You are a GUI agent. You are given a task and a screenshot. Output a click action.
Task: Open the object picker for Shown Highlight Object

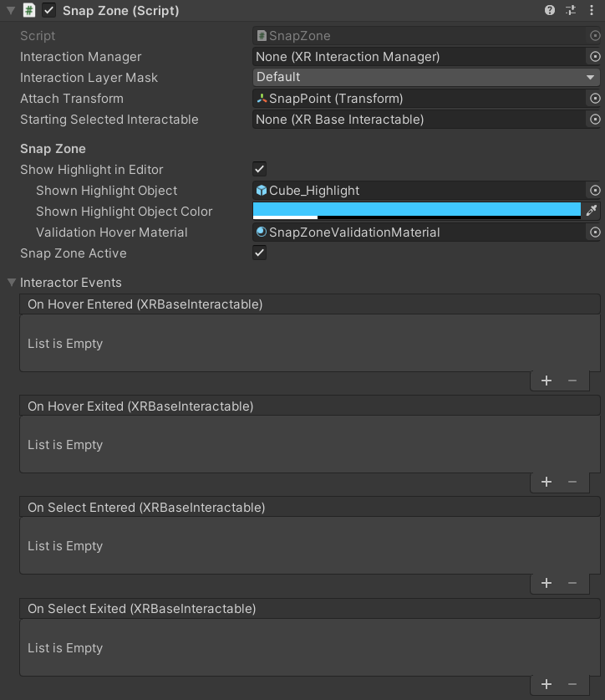tap(594, 190)
